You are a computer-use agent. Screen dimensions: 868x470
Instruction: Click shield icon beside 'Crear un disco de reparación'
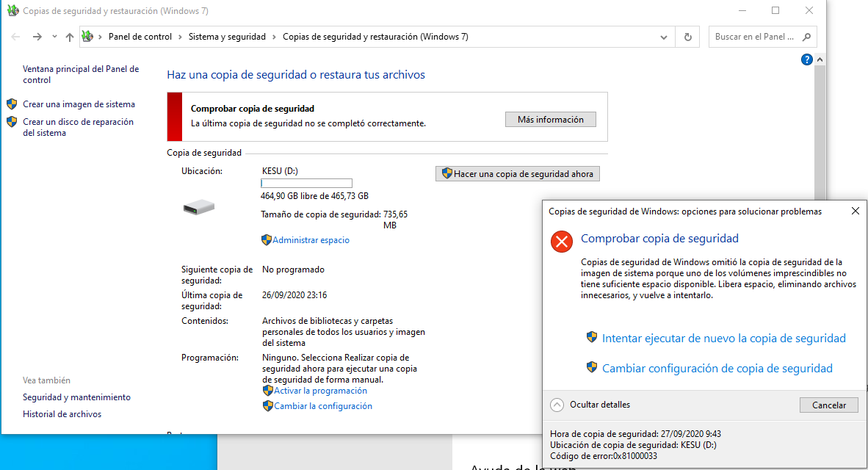(12, 122)
